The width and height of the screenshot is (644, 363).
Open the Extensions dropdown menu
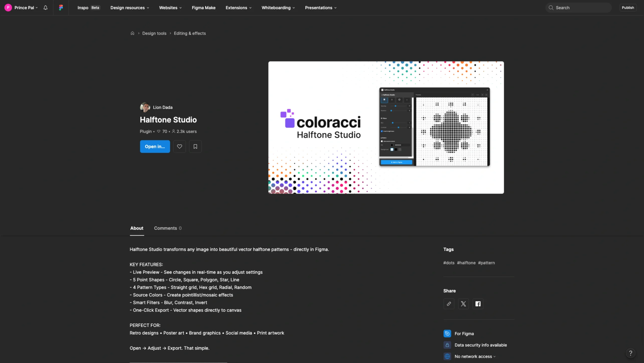point(238,8)
